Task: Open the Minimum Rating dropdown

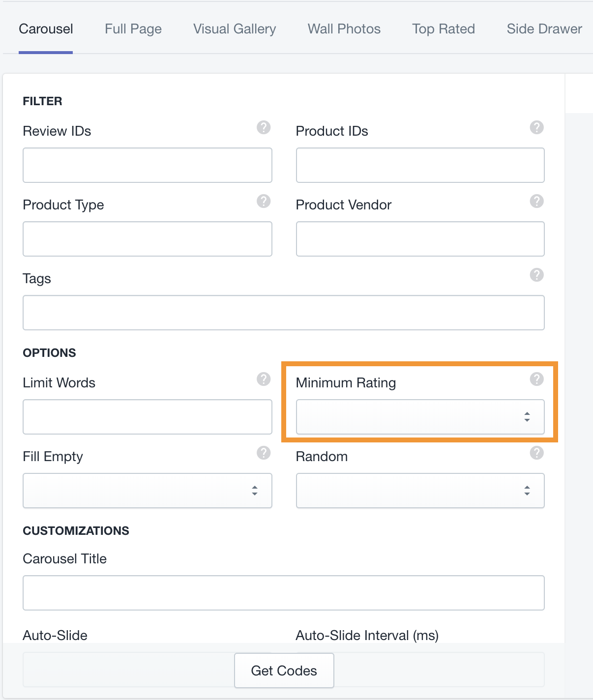Action: click(420, 417)
